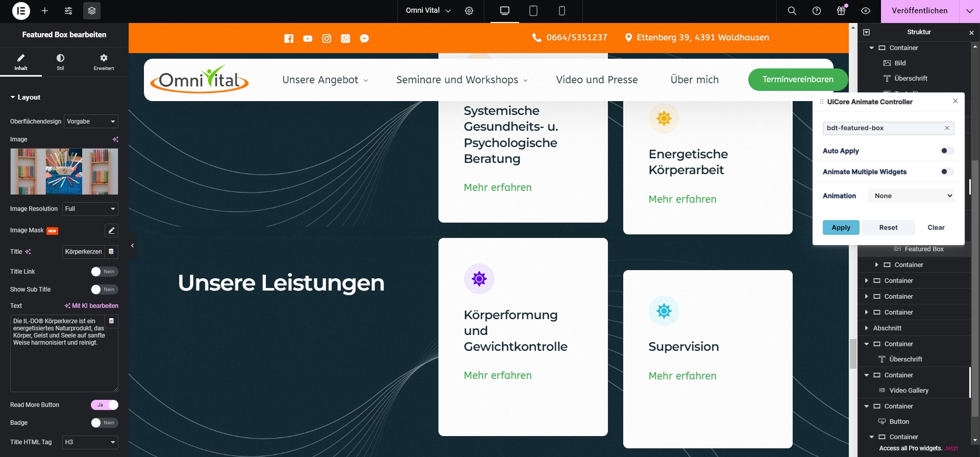
Task: Enable Auto Apply in Animate Controller
Action: [x=947, y=151]
